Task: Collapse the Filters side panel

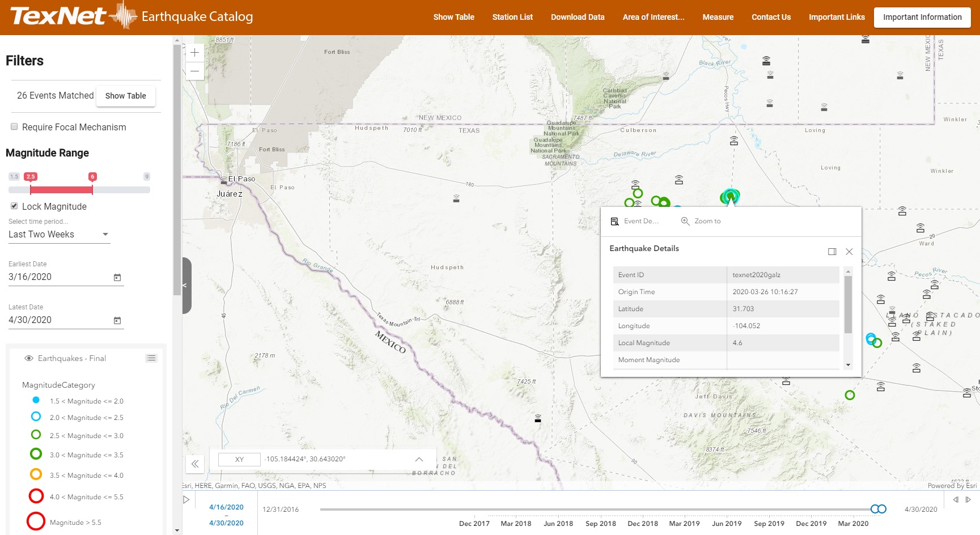Action: coord(186,285)
